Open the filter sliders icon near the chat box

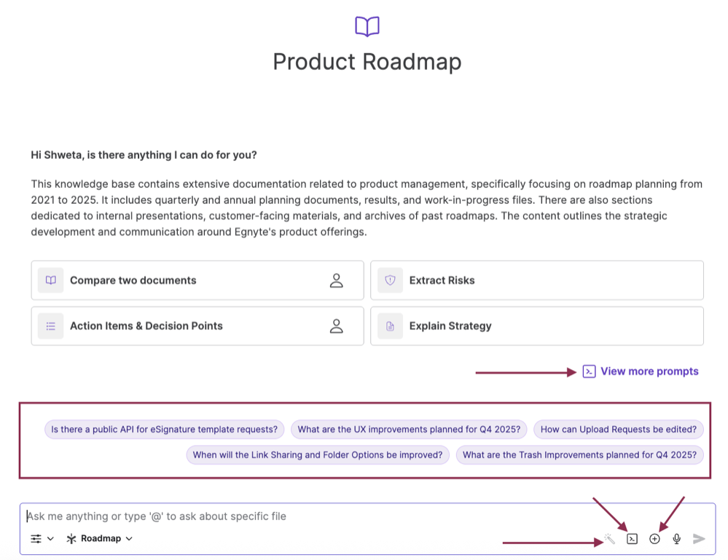[36, 539]
